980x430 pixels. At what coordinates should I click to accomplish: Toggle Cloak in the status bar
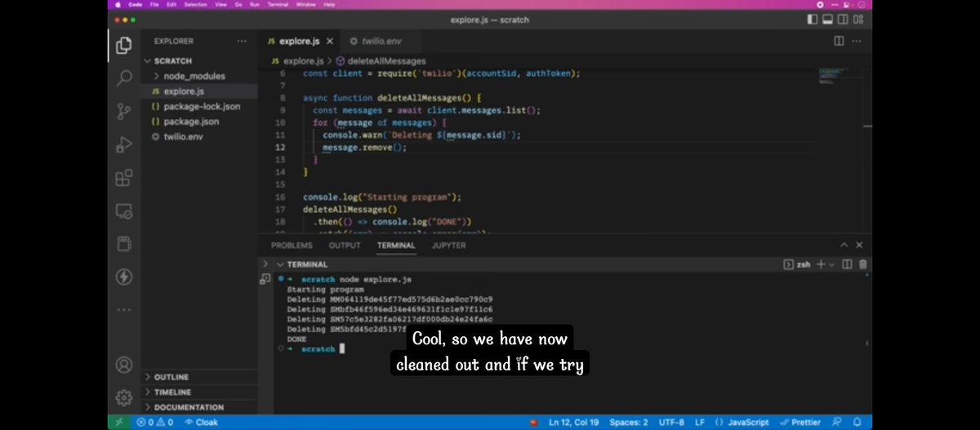coord(201,423)
